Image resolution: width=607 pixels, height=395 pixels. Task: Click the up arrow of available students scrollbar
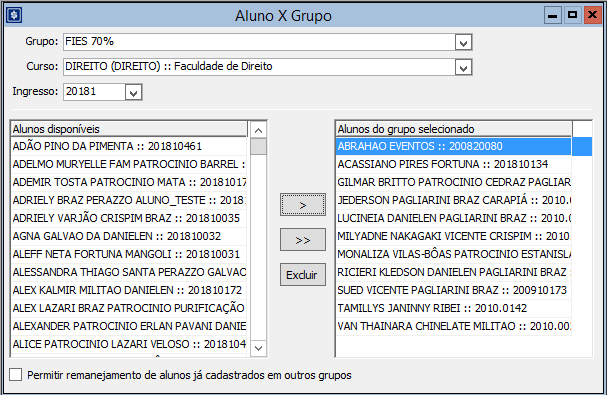(x=258, y=130)
